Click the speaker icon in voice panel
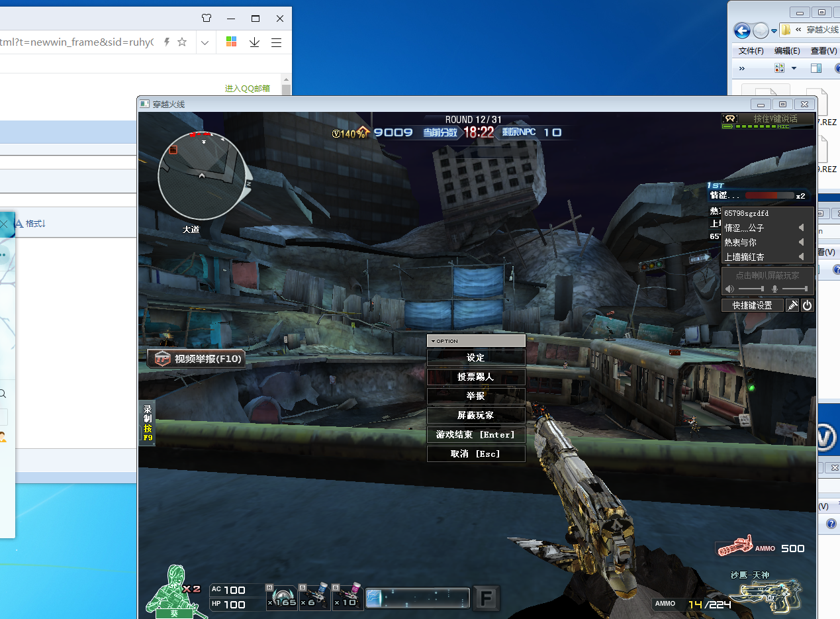840x619 pixels. click(729, 289)
